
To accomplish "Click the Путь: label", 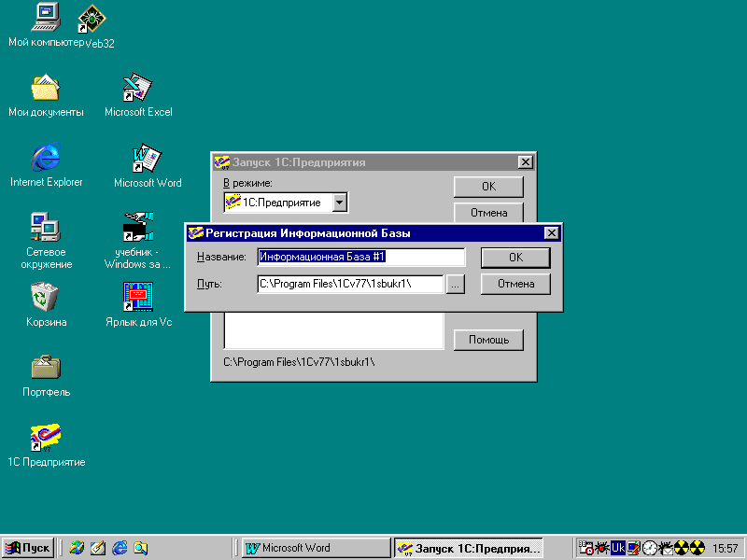I will point(209,284).
